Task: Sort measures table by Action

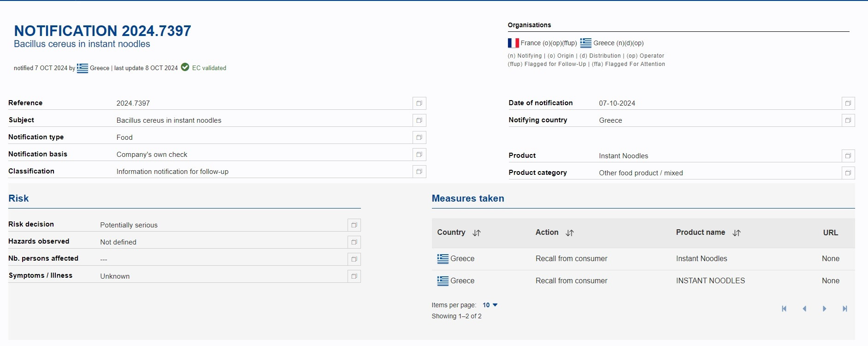Action: tap(570, 233)
